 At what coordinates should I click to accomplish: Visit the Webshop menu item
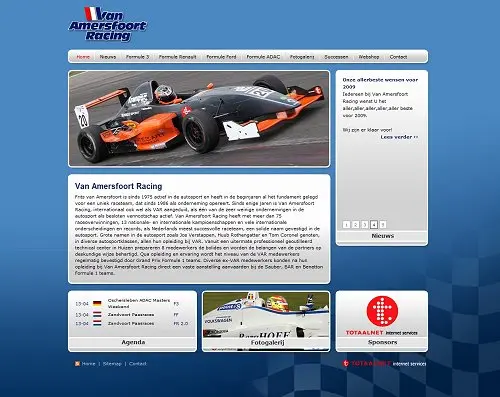click(x=369, y=57)
